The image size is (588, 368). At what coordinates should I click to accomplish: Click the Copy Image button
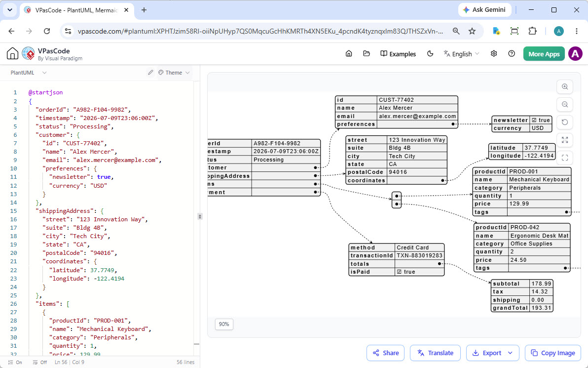pos(553,353)
